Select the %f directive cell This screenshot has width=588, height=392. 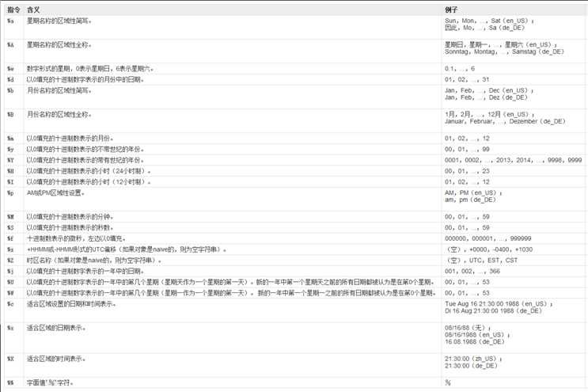[x=10, y=238]
